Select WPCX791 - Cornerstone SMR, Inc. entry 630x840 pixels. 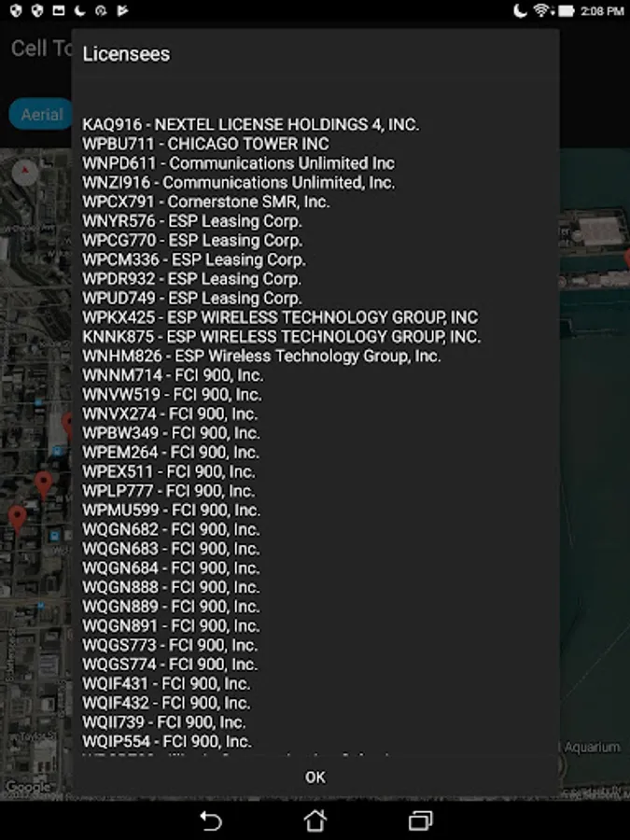[x=206, y=202]
